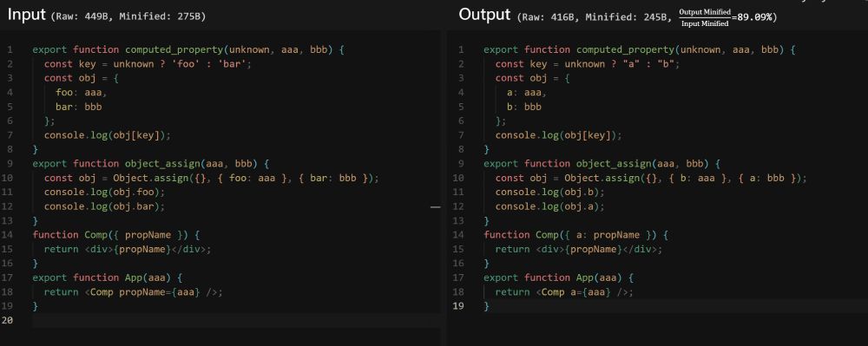Click 'foo: aaa,' on Input line 4
This screenshot has width=868, height=346.
click(x=82, y=93)
